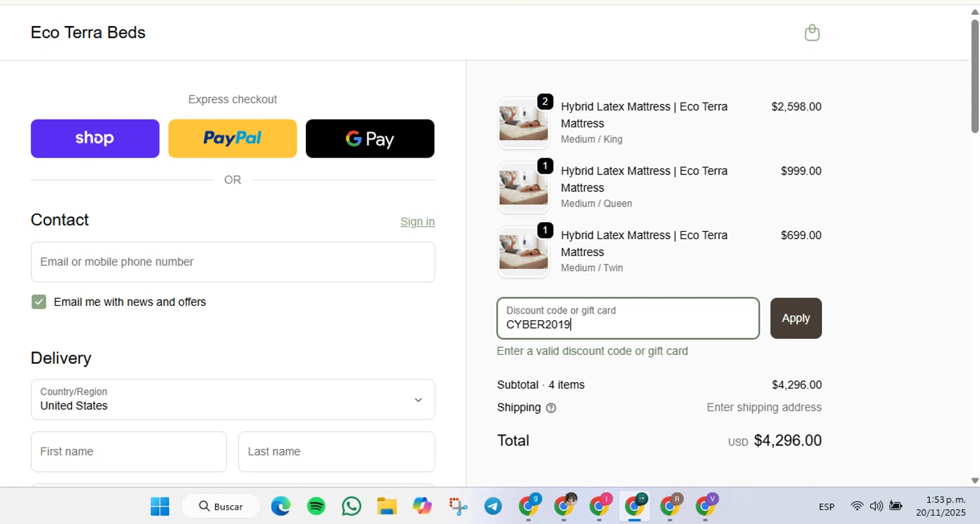Focus the Email or mobile phone number field
The width and height of the screenshot is (980, 524).
pyautogui.click(x=233, y=262)
